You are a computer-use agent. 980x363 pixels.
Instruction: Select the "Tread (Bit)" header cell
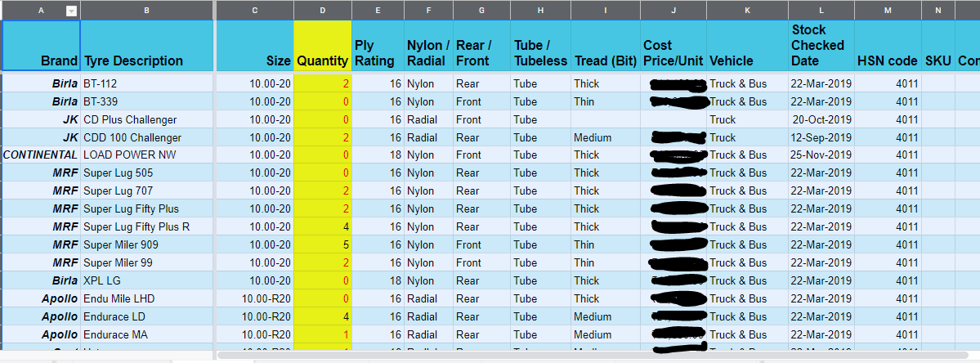(606, 46)
